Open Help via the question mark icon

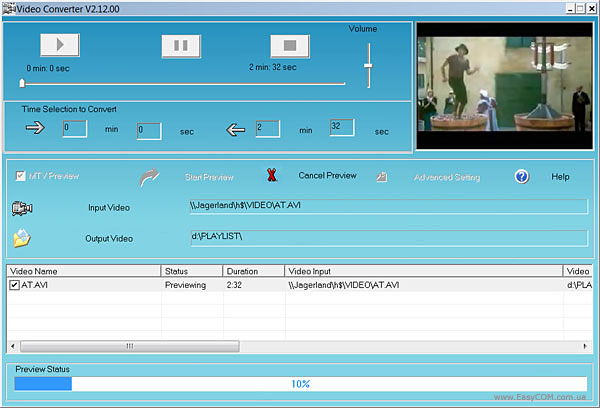[x=522, y=176]
